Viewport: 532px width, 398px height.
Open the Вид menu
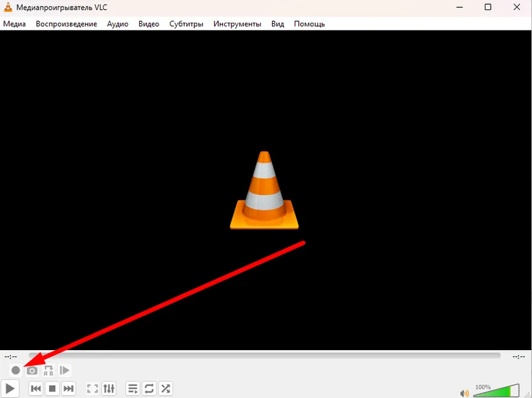(x=277, y=24)
